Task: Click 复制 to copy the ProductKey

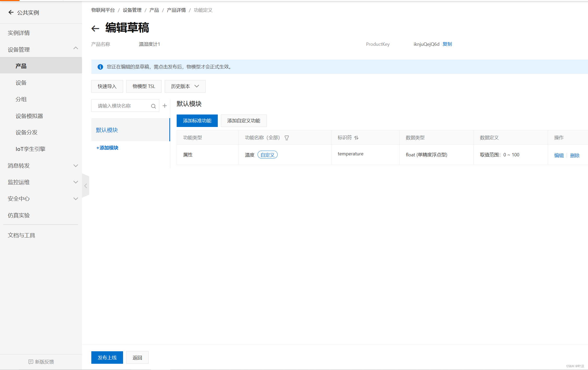Action: click(447, 44)
